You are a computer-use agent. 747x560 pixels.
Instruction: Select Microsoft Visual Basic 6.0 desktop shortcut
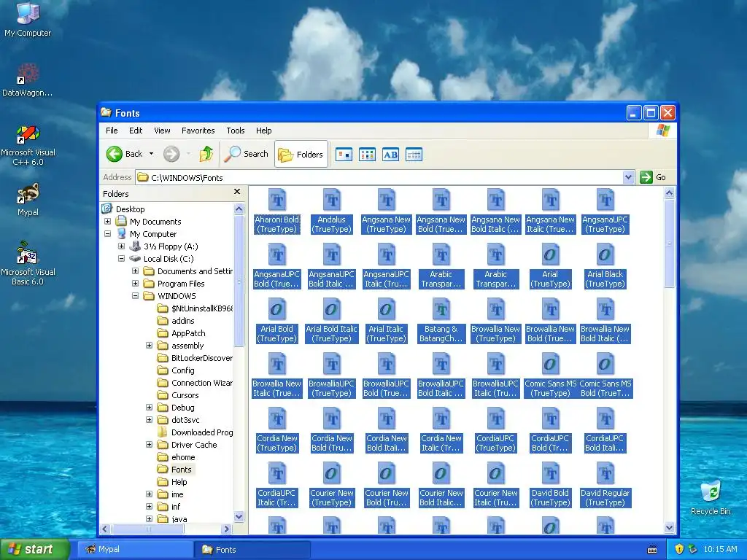click(x=28, y=262)
